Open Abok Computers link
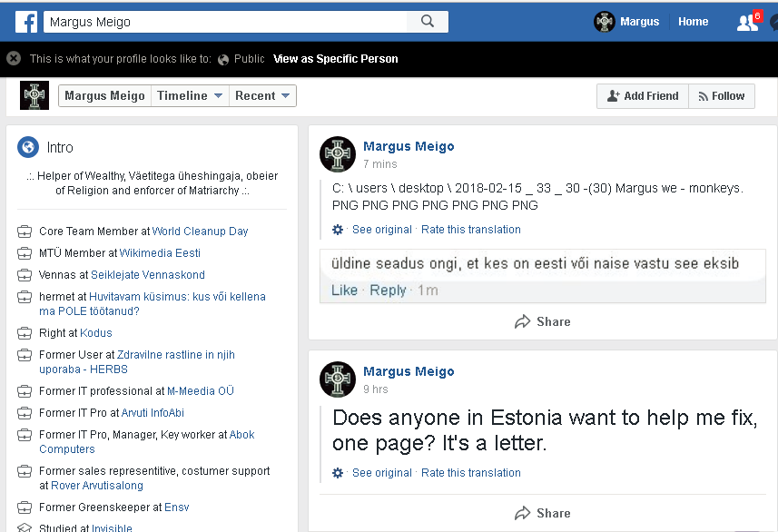 tap(147, 442)
